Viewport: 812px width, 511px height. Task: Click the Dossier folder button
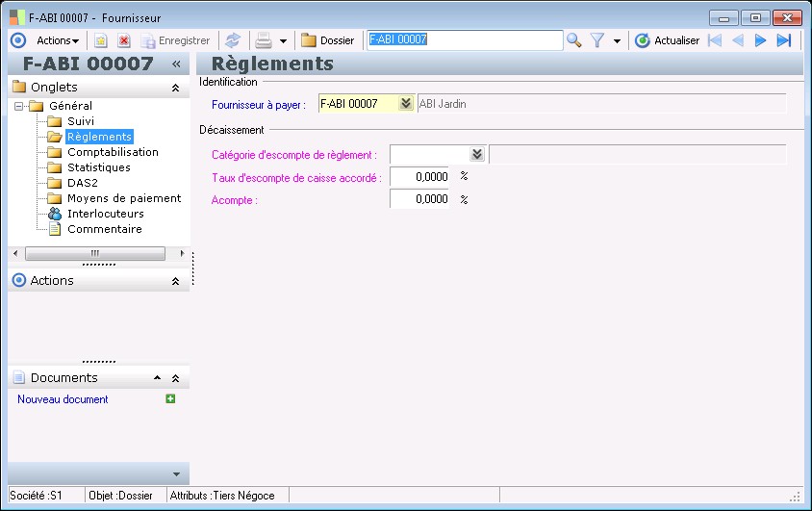point(328,40)
